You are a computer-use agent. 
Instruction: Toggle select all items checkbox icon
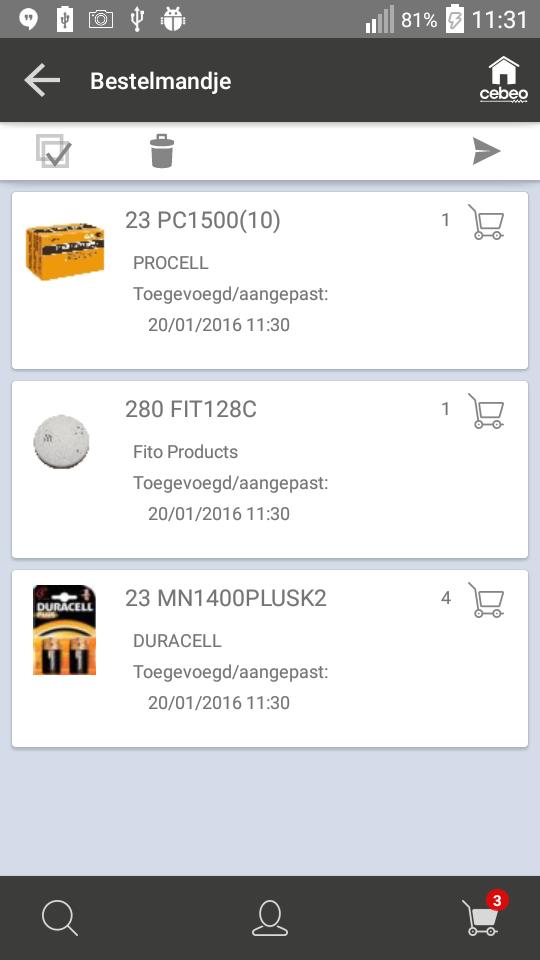click(x=53, y=151)
